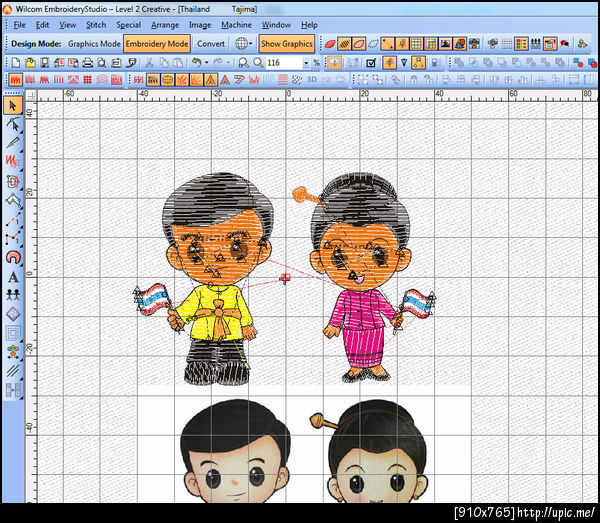Open the Machine menu
The height and width of the screenshot is (523, 600).
coord(236,25)
